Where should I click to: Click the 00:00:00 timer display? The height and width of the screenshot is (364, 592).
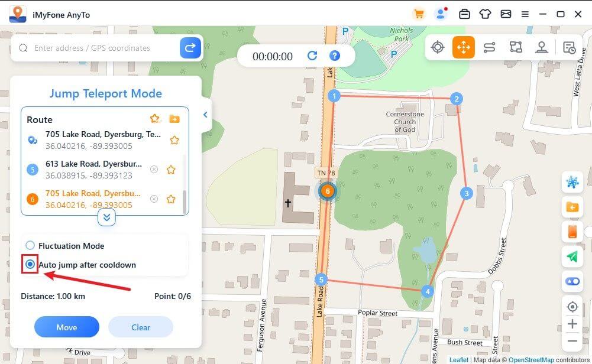[273, 57]
